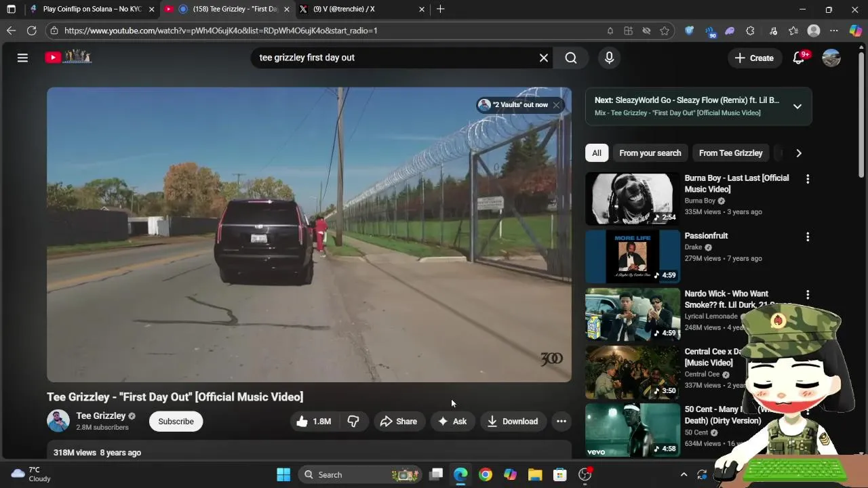Go back in the browser
Screen dimensions: 868x488
[11, 30]
